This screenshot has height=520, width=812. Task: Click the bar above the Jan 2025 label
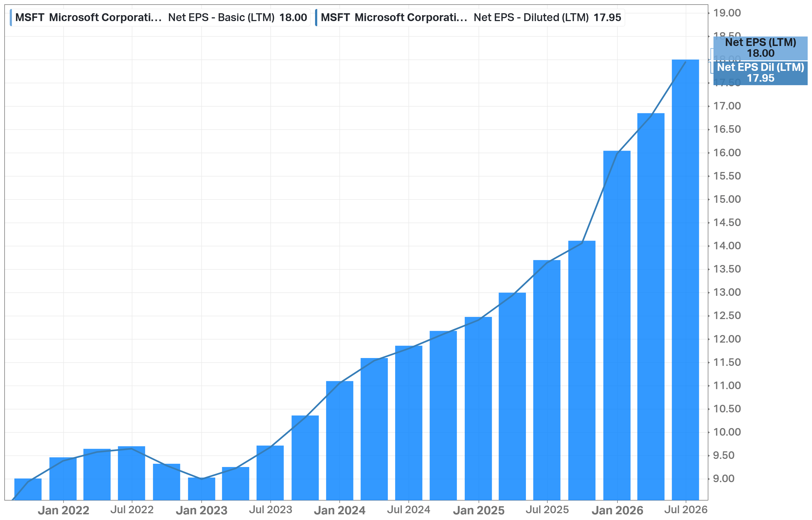(478, 408)
